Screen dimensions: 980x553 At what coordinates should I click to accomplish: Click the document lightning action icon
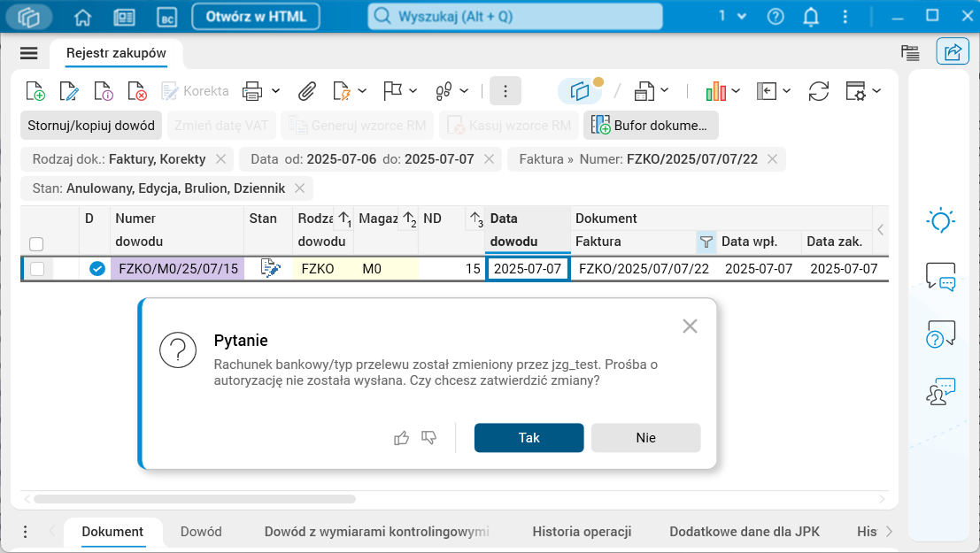coord(341,91)
